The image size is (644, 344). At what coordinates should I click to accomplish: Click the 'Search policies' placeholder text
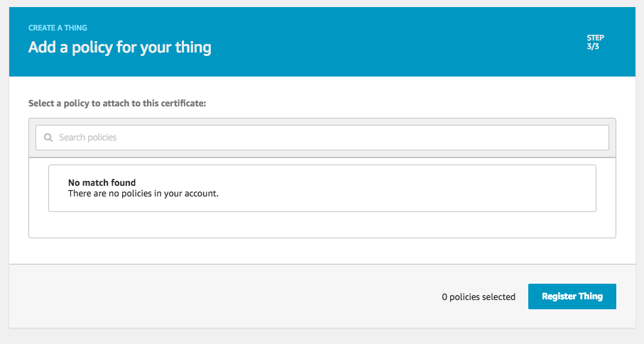tap(88, 138)
